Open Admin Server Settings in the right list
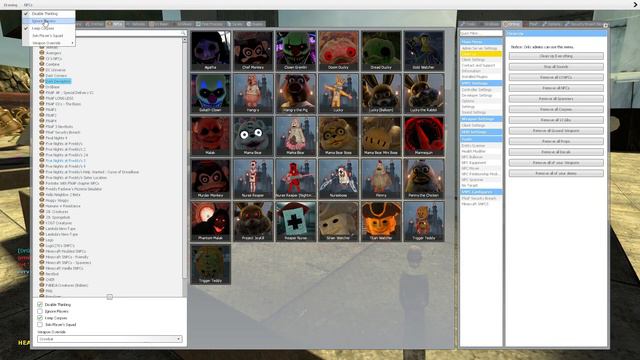Viewport: 640px width, 360px height. (x=479, y=48)
